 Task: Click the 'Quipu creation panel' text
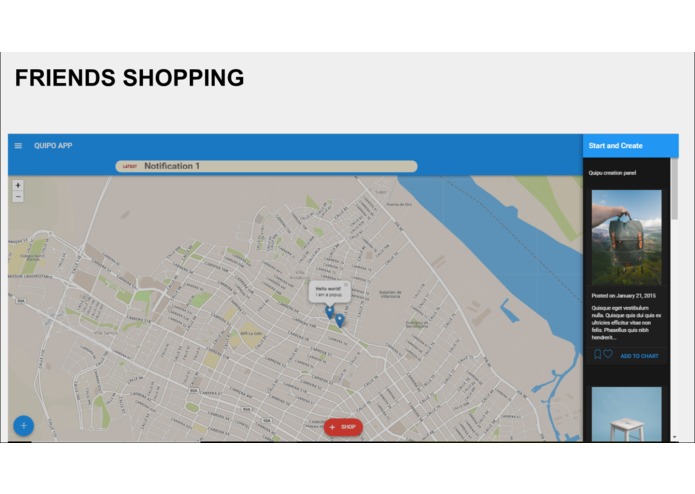(x=612, y=173)
